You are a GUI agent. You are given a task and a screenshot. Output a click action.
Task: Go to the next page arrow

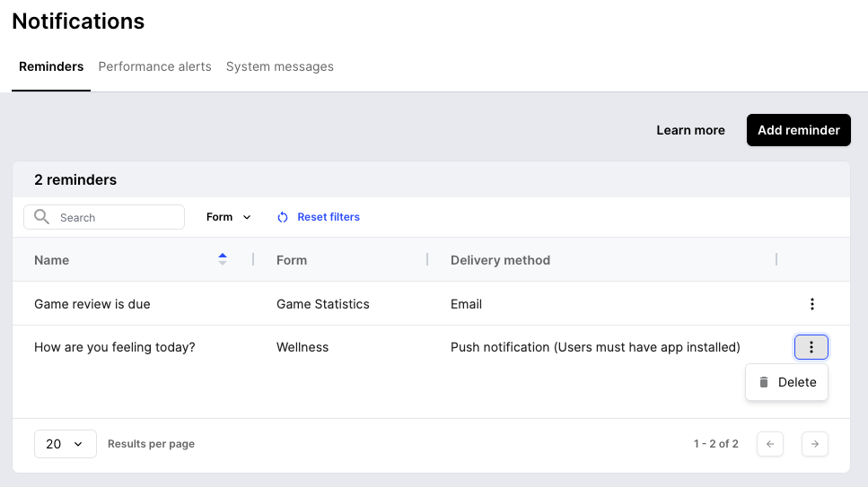(x=815, y=444)
